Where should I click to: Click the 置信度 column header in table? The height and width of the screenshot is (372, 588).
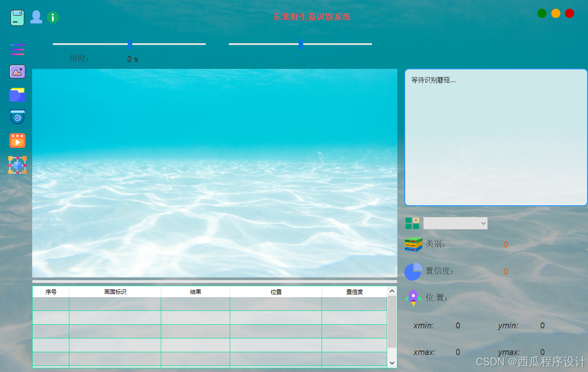[355, 292]
